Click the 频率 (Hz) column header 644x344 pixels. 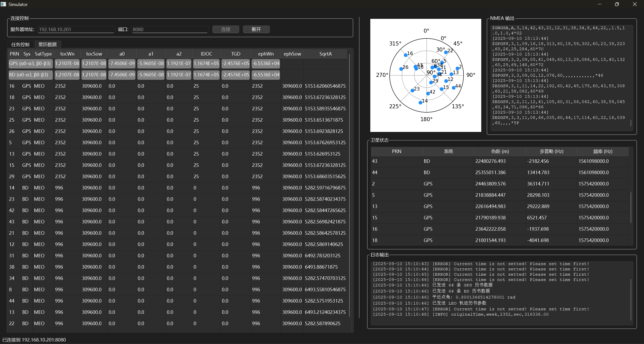tap(603, 152)
